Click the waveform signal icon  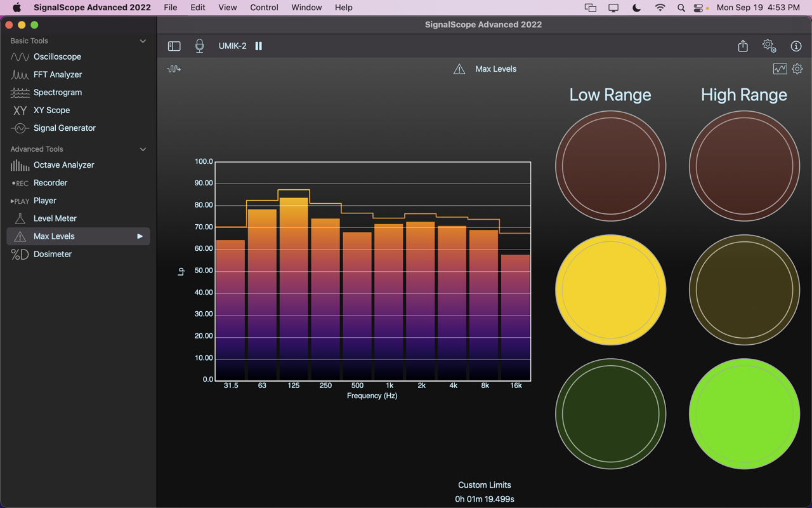(x=174, y=69)
